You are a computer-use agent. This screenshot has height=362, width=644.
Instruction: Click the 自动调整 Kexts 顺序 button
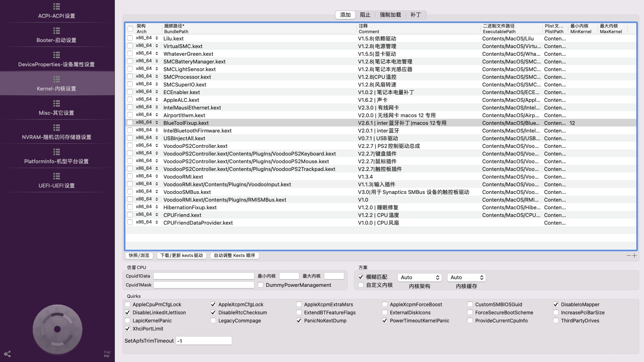coord(235,256)
